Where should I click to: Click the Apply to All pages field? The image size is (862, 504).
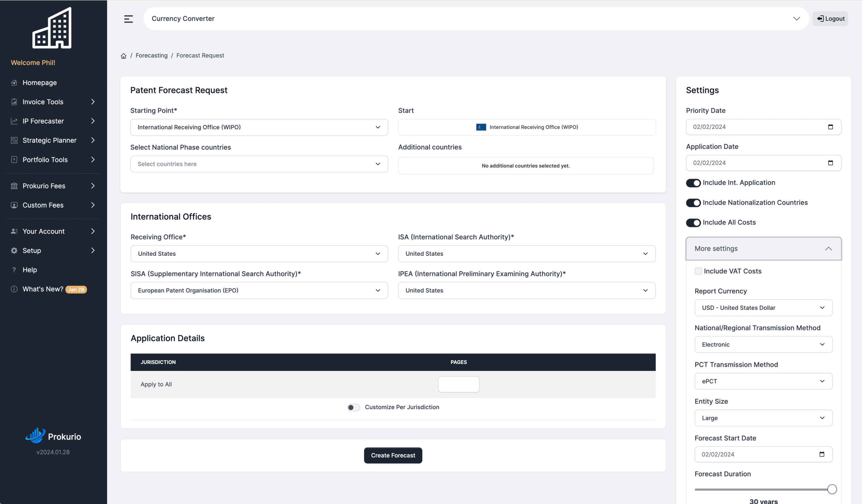pyautogui.click(x=458, y=384)
